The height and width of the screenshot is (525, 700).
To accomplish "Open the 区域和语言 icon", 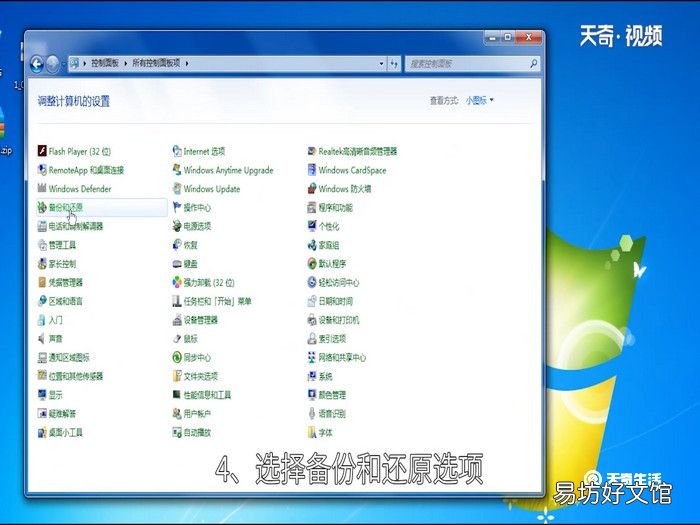I will [x=42, y=301].
